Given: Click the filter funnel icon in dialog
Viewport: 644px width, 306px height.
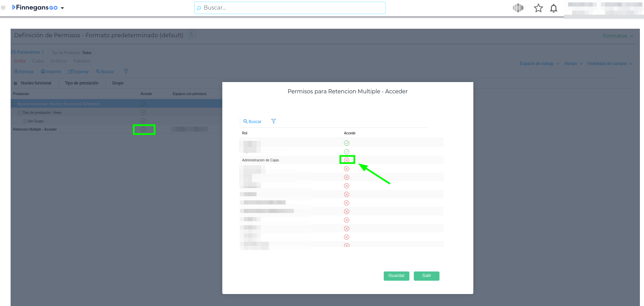Looking at the screenshot, I should 274,121.
